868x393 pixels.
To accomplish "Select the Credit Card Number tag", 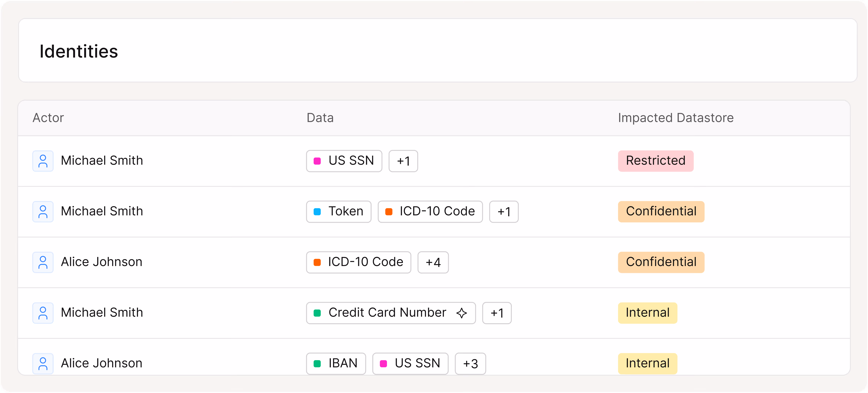I will [x=387, y=313].
